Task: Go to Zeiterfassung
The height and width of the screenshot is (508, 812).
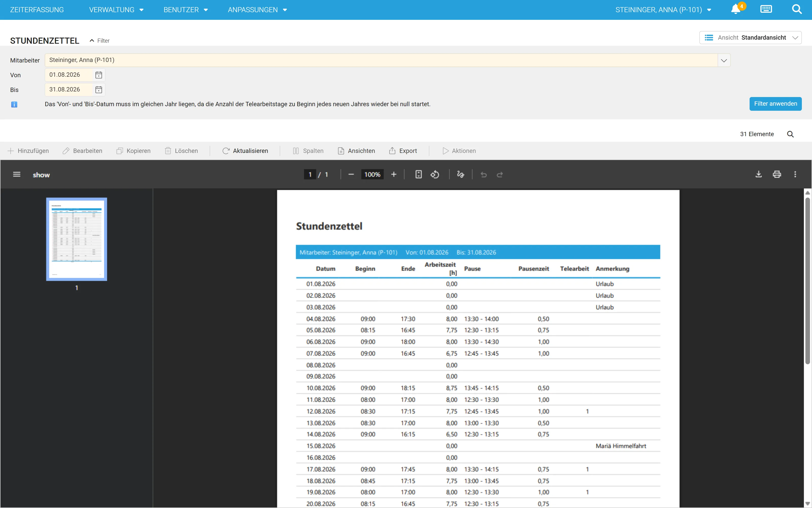Action: click(37, 10)
